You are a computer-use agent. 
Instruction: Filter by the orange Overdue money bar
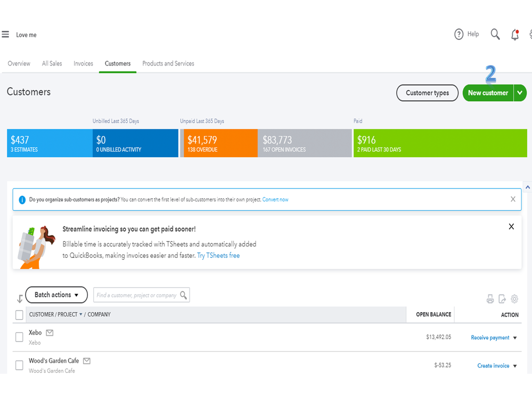pos(218,143)
